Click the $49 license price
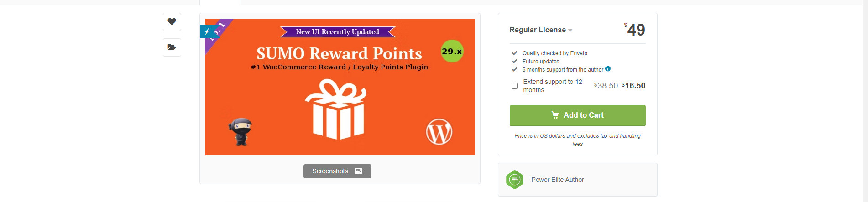This screenshot has height=202, width=868. pyautogui.click(x=635, y=30)
